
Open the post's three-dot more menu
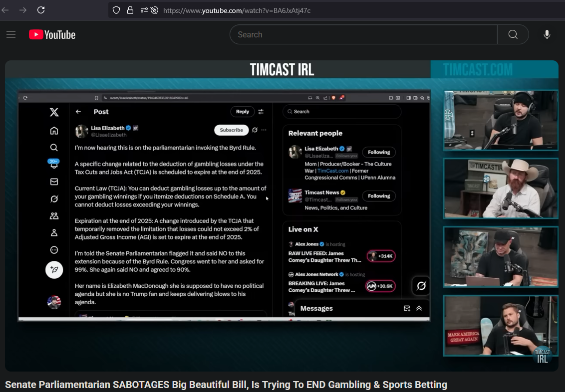point(264,130)
